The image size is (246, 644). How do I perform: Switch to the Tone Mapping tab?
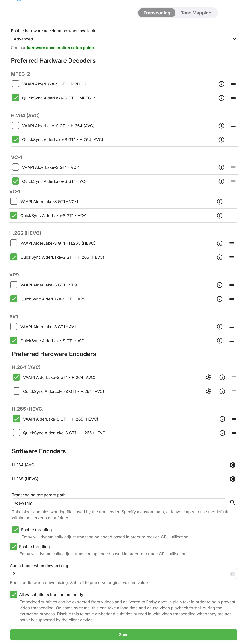coord(196,13)
